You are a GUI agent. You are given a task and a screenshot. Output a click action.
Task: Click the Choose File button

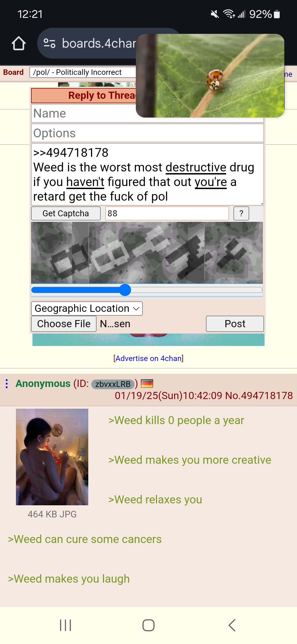[64, 324]
